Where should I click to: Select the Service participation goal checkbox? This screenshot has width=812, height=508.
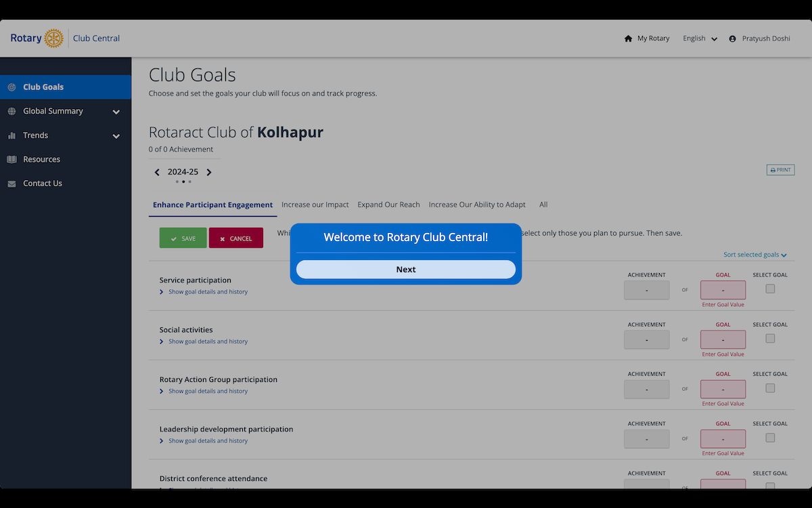point(770,289)
